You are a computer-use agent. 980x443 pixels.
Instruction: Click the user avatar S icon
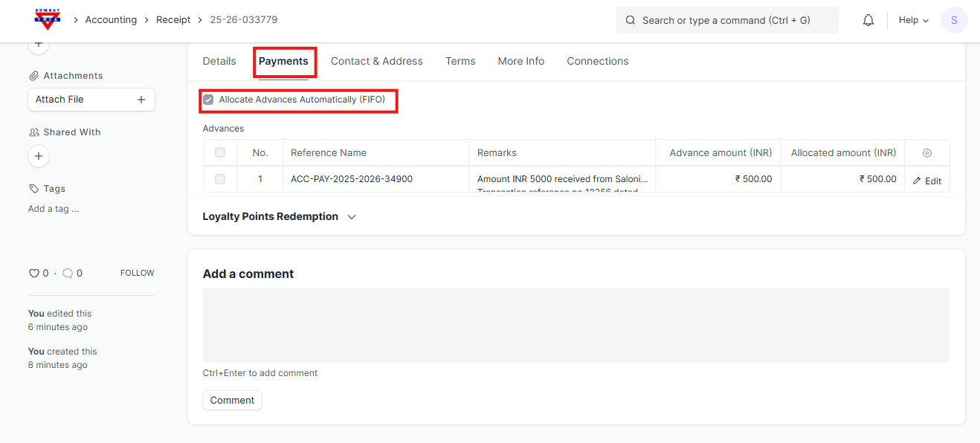954,21
